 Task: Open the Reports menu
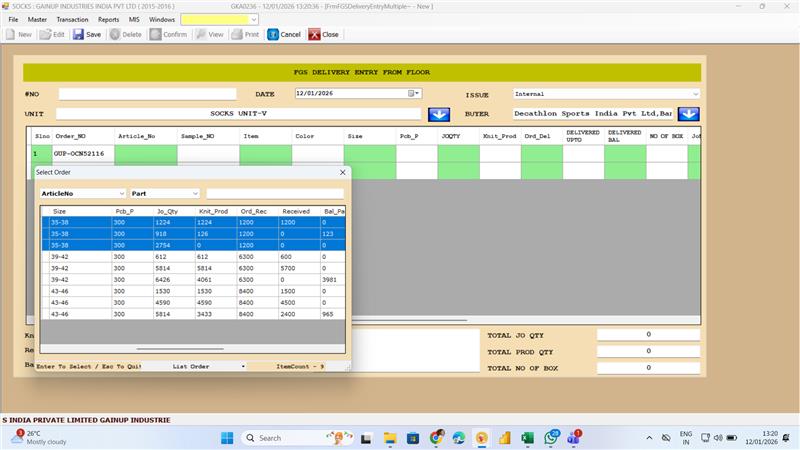(108, 19)
